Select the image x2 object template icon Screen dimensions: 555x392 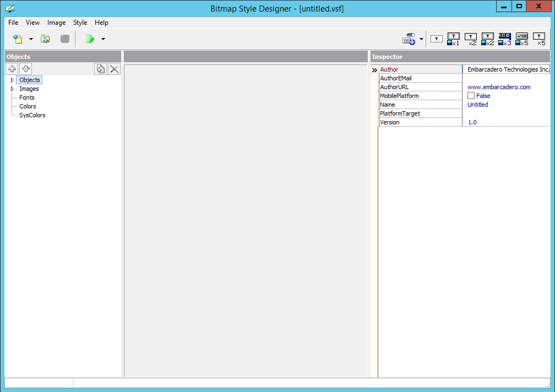pos(488,39)
